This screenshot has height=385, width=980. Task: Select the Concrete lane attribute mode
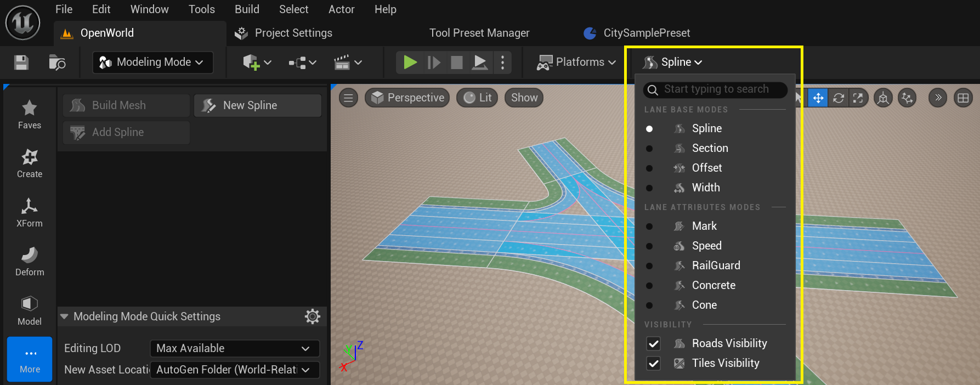pyautogui.click(x=716, y=285)
